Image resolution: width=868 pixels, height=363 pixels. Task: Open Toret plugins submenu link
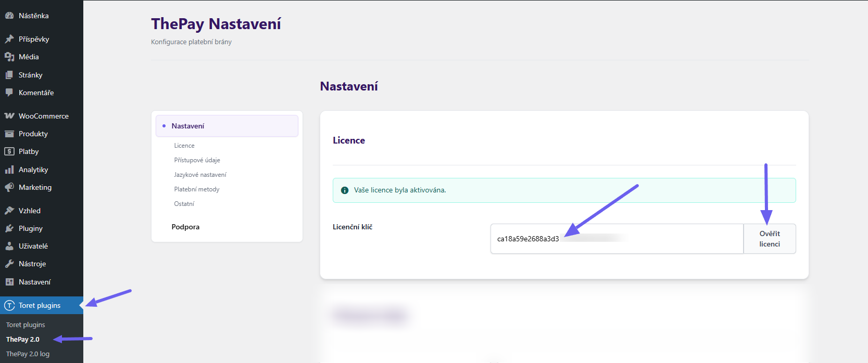point(26,325)
